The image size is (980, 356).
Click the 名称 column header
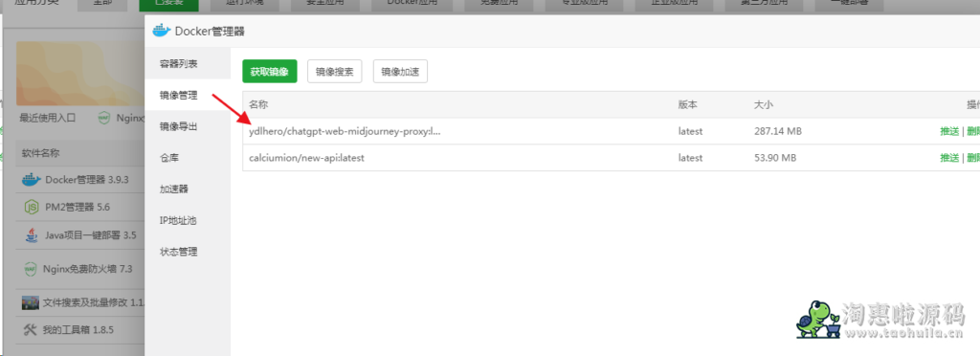[x=258, y=104]
